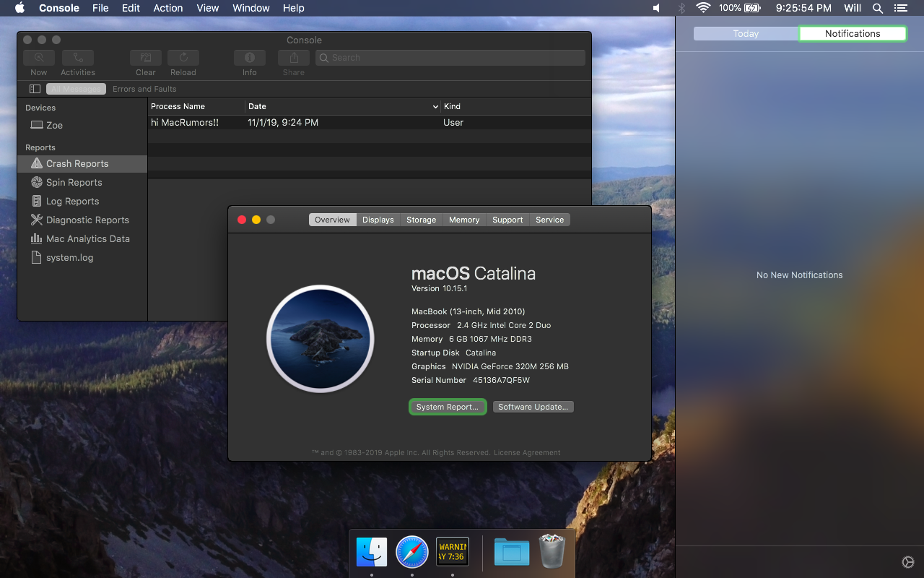Click the battery status icon
The image size is (924, 578).
click(x=751, y=8)
